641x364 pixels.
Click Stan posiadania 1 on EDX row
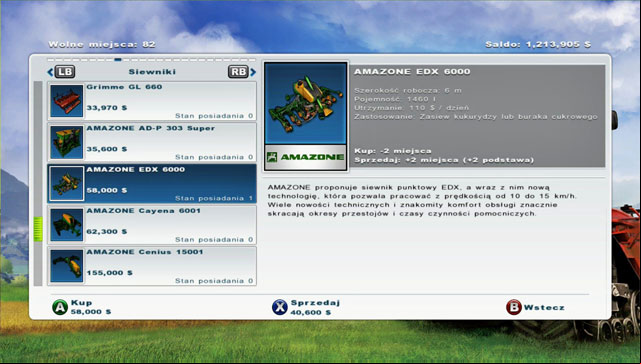[x=214, y=199]
